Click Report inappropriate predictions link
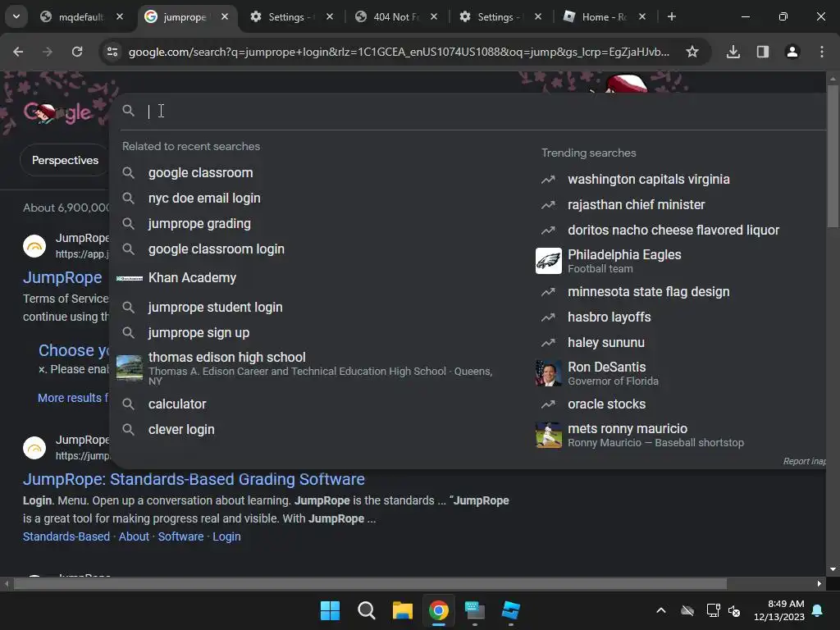The image size is (840, 630). [804, 461]
